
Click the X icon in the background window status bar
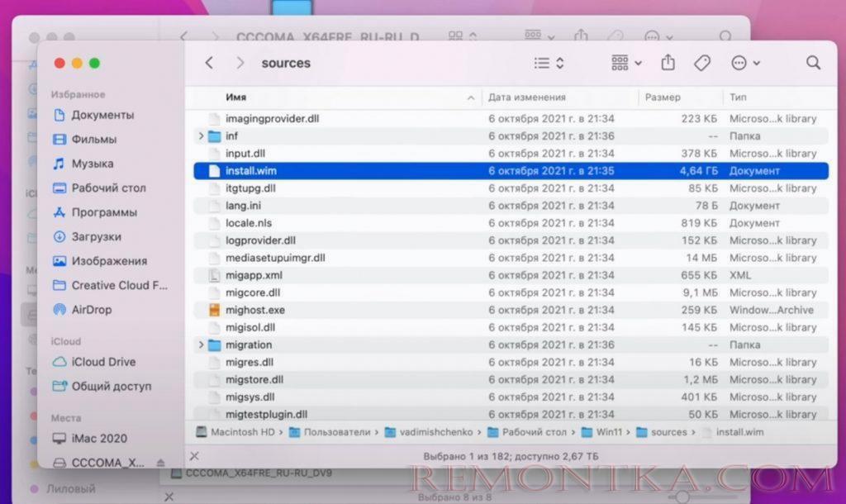[169, 497]
